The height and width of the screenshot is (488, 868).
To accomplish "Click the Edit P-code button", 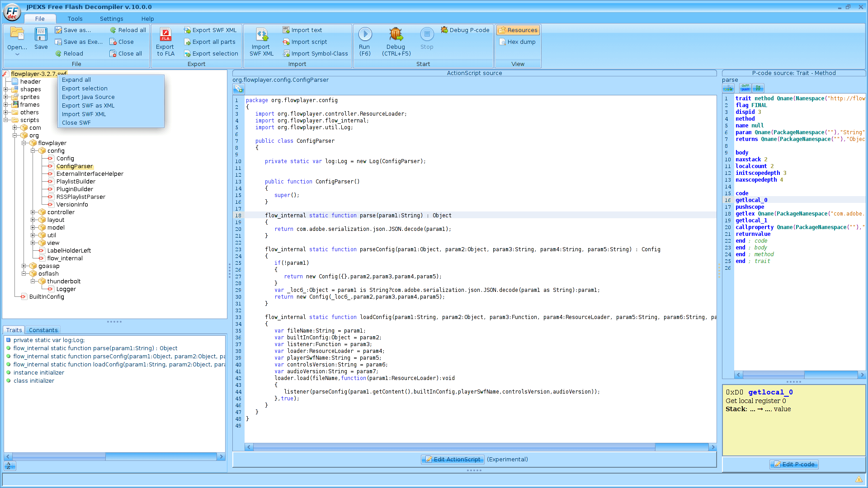I will coord(794,465).
